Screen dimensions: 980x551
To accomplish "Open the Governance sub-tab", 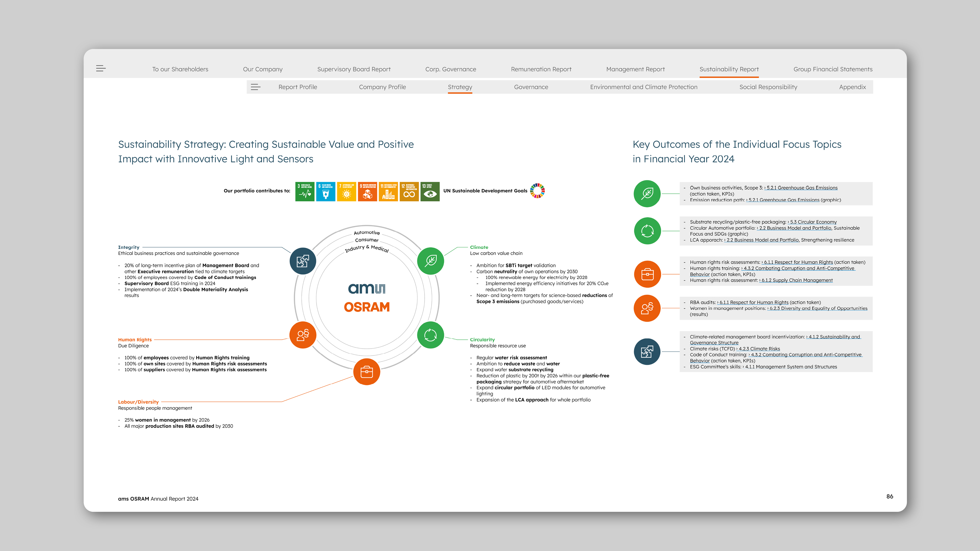I will pos(531,87).
